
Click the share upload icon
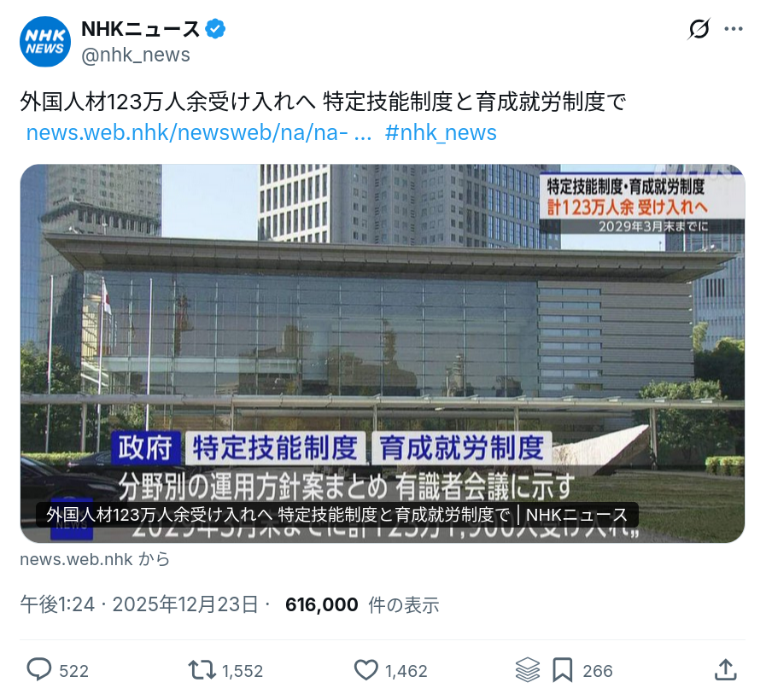pyautogui.click(x=726, y=670)
